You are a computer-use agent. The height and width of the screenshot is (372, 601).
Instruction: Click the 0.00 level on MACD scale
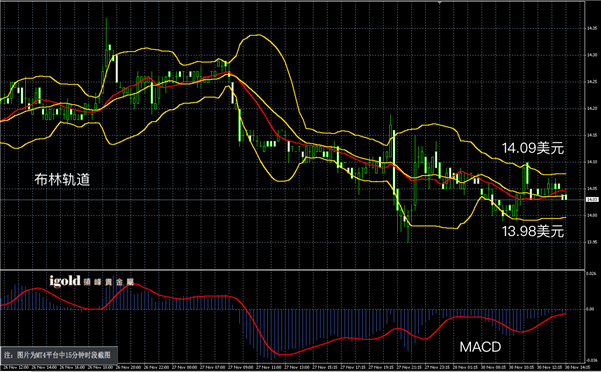point(591,309)
